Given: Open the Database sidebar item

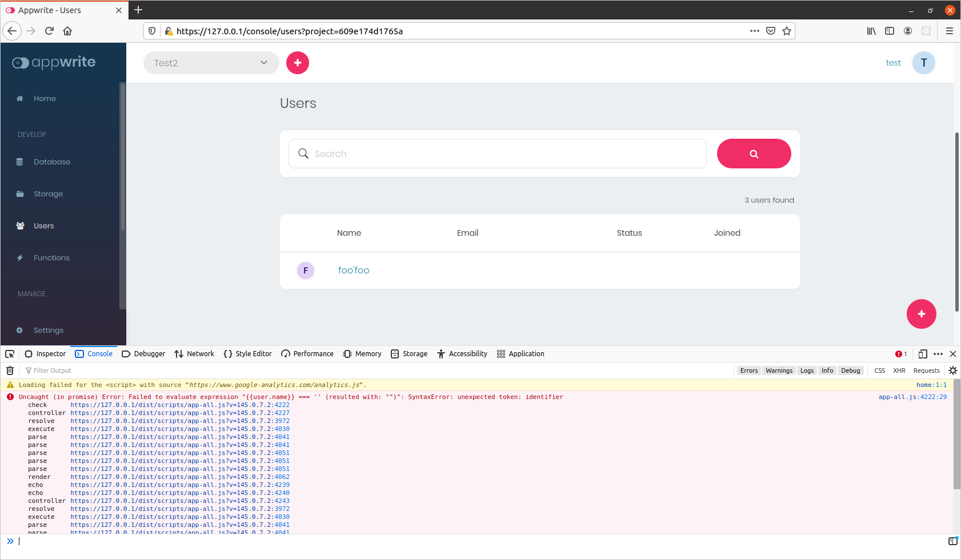Looking at the screenshot, I should pos(52,162).
